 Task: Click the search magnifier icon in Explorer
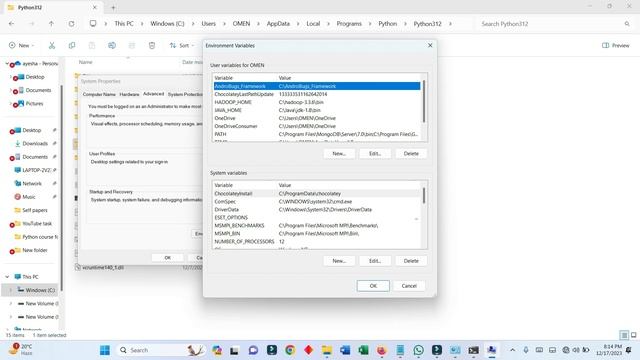click(627, 24)
